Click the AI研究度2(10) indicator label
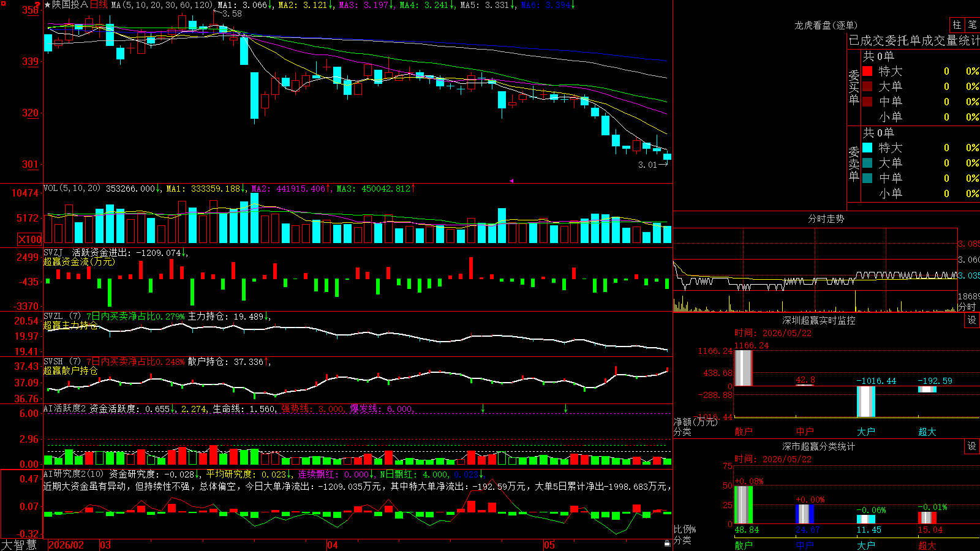This screenshot has height=551, width=980. pyautogui.click(x=73, y=474)
